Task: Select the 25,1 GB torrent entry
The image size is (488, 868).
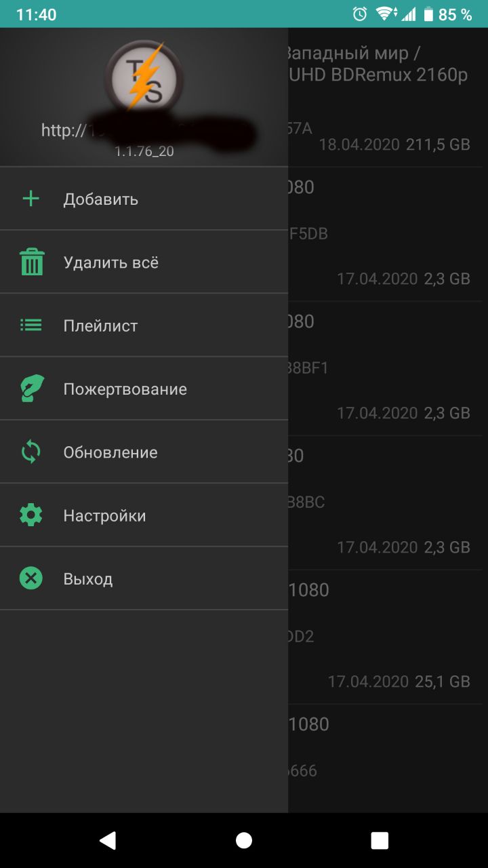Action: pos(385,637)
